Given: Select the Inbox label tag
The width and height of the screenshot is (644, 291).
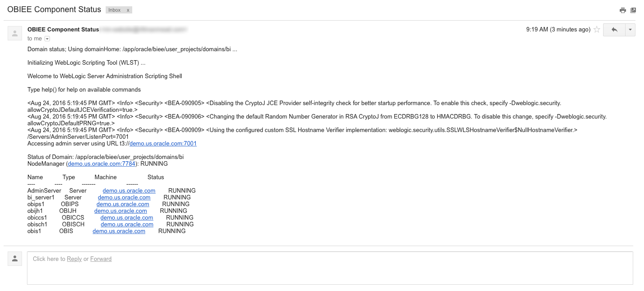Looking at the screenshot, I should [x=114, y=10].
